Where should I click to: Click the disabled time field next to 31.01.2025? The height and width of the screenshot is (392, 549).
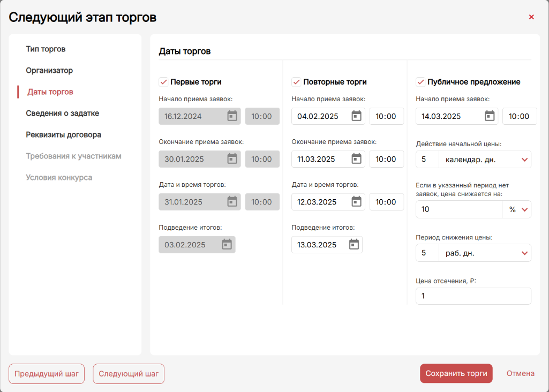(262, 202)
